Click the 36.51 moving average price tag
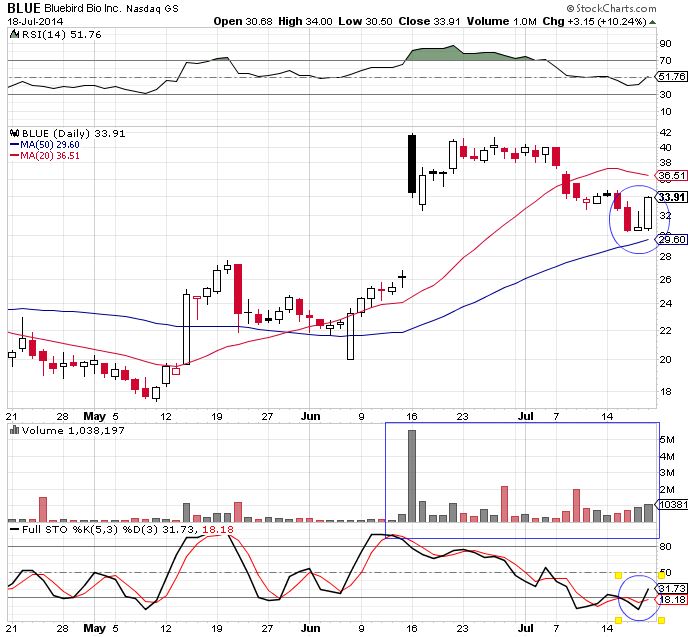This screenshot has width=688, height=637. click(x=672, y=175)
